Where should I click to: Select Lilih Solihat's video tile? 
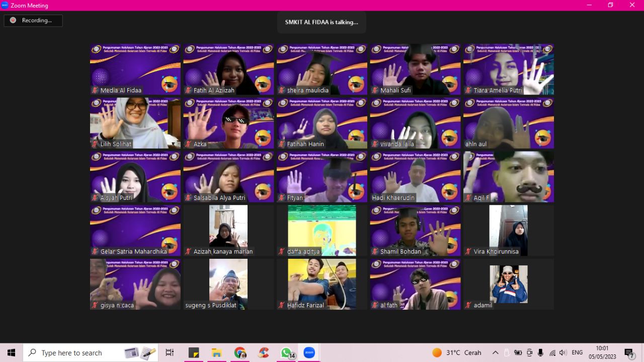point(135,123)
